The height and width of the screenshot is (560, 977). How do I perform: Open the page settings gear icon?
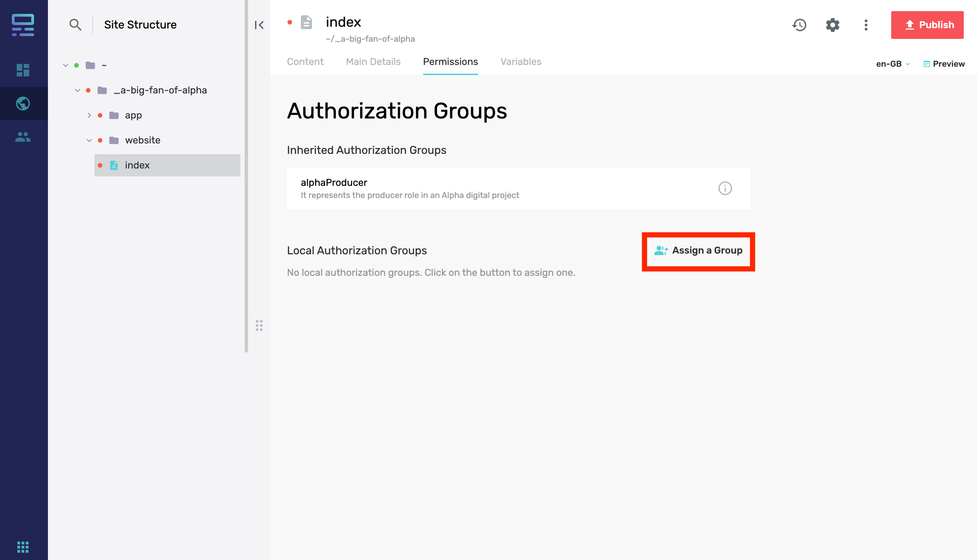[x=832, y=25]
